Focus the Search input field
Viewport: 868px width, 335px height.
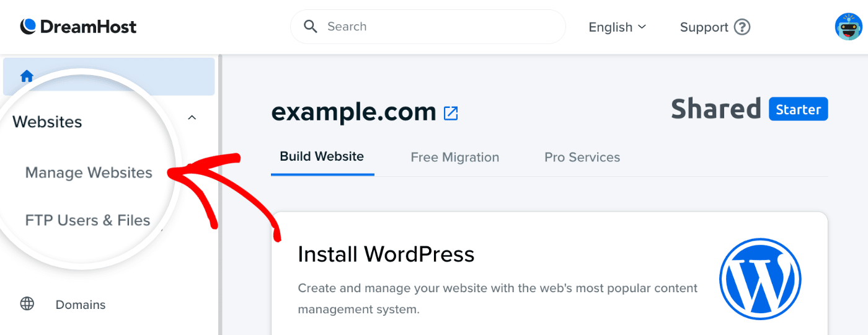tap(428, 27)
